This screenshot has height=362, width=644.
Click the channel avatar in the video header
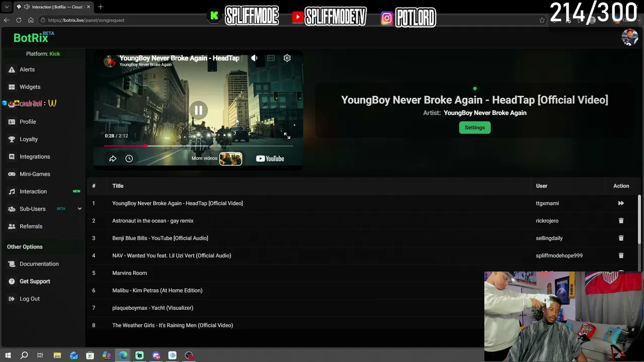point(110,61)
